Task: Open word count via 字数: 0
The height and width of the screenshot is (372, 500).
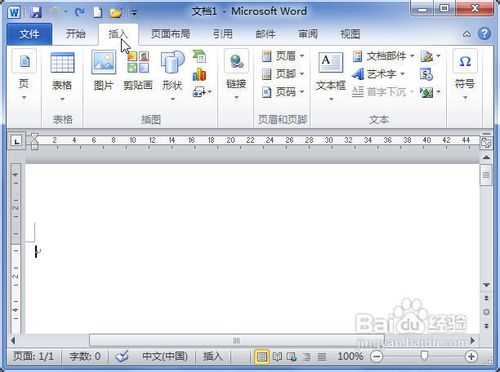Action: [85, 356]
